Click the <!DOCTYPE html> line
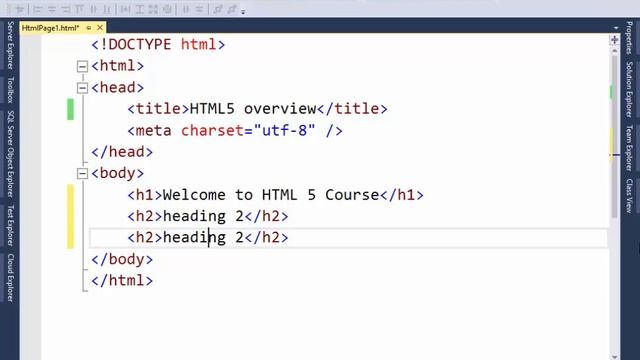The height and width of the screenshot is (360, 640). pos(158,44)
